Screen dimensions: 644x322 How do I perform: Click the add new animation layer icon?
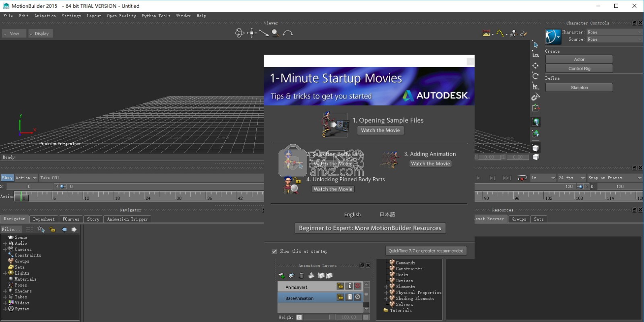click(282, 275)
